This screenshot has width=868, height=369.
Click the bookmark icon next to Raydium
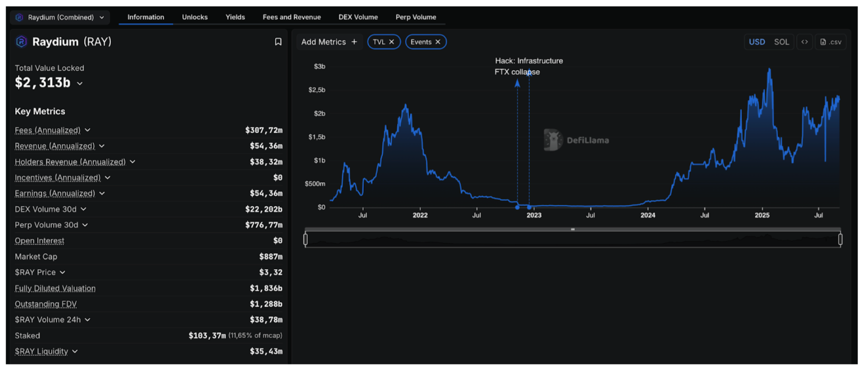point(278,42)
